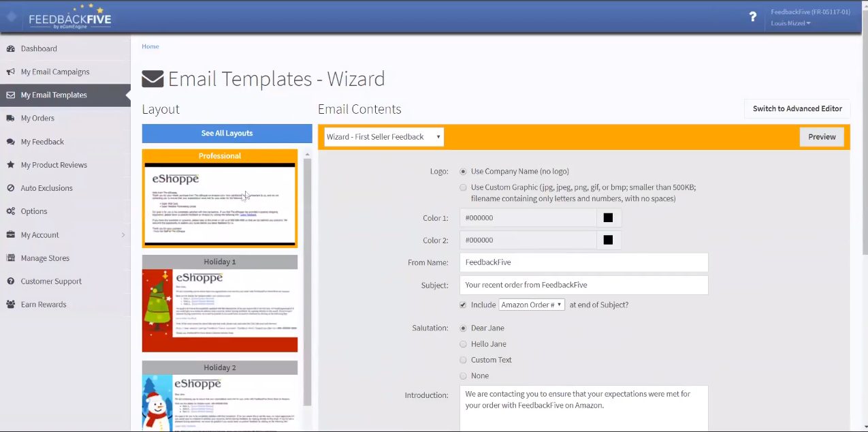
Task: Click the briefcase icon for My Account
Action: (x=10, y=235)
